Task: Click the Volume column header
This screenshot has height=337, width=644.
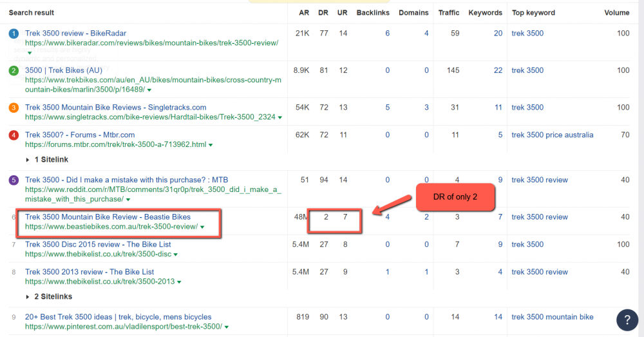Action: (x=617, y=13)
